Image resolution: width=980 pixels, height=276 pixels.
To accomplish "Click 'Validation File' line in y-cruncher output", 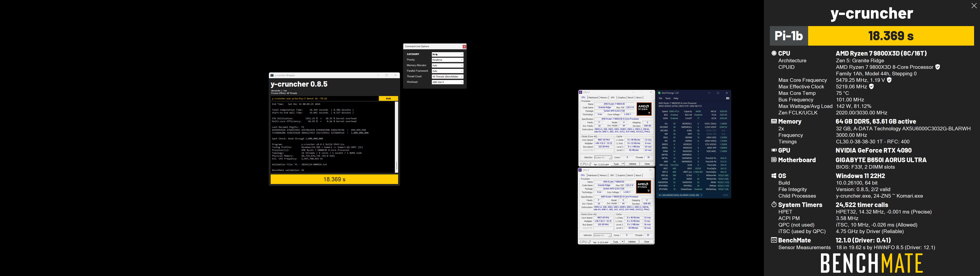I will tap(299, 164).
